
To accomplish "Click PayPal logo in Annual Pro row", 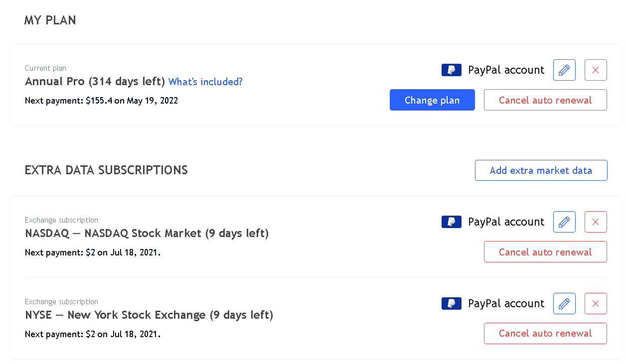I will click(451, 70).
